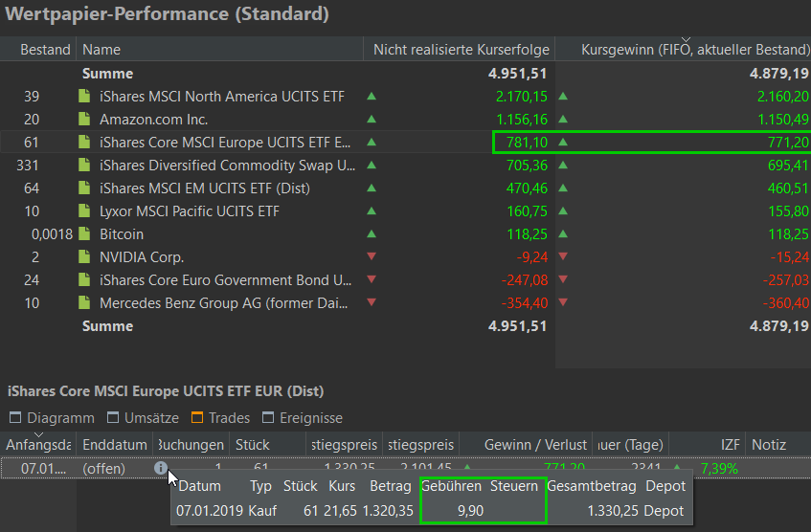The image size is (811, 532).
Task: Click the orange Trades tab icon
Action: pos(197,417)
